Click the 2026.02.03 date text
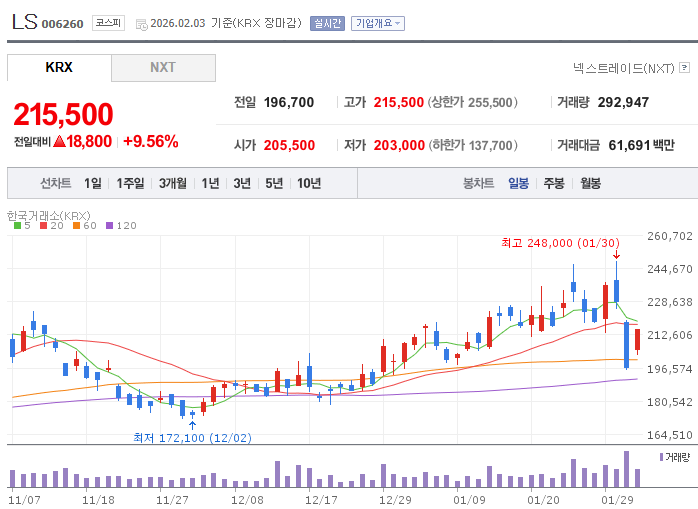698x509 pixels. 178,23
